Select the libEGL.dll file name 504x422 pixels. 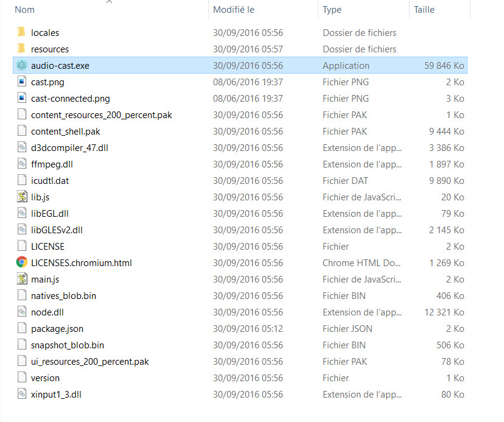(50, 214)
